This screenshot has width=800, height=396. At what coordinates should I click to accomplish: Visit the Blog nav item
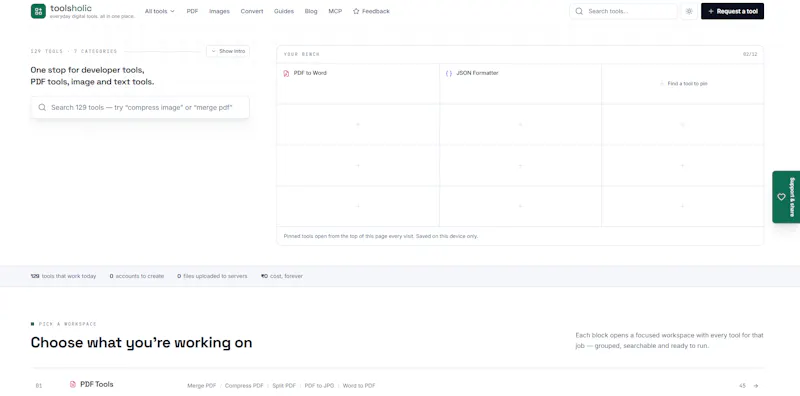coord(311,11)
